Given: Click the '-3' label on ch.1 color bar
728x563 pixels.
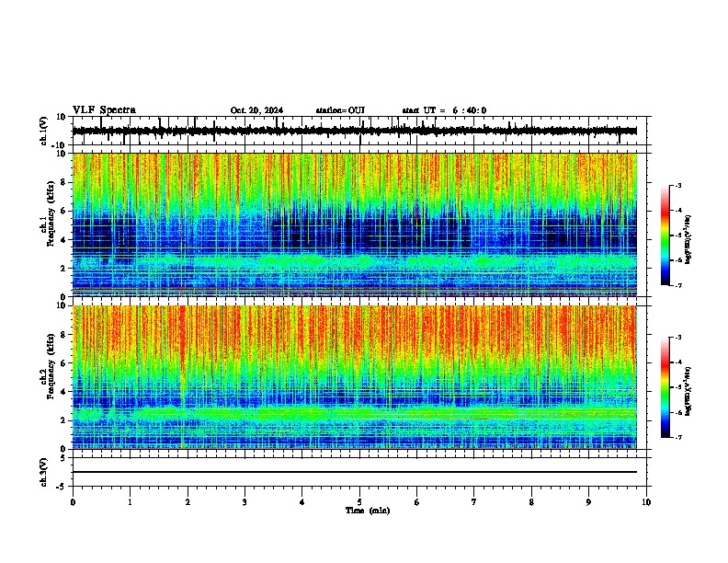Looking at the screenshot, I should (678, 185).
